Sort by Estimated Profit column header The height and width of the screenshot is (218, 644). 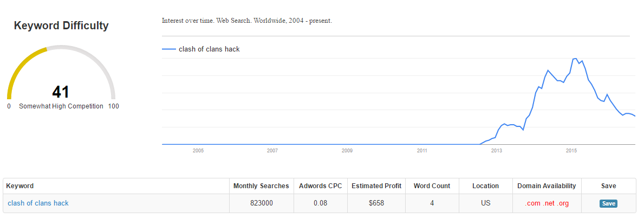(x=376, y=186)
